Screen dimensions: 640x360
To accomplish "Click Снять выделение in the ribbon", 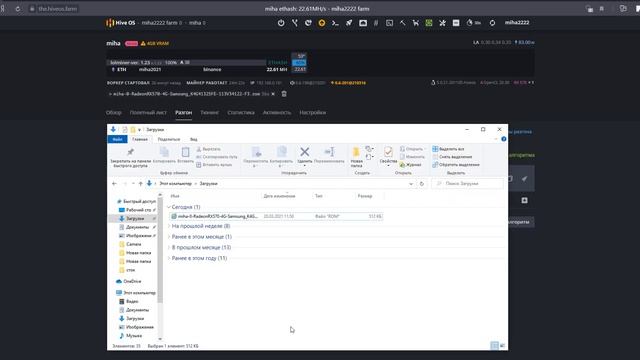I will [452, 157].
